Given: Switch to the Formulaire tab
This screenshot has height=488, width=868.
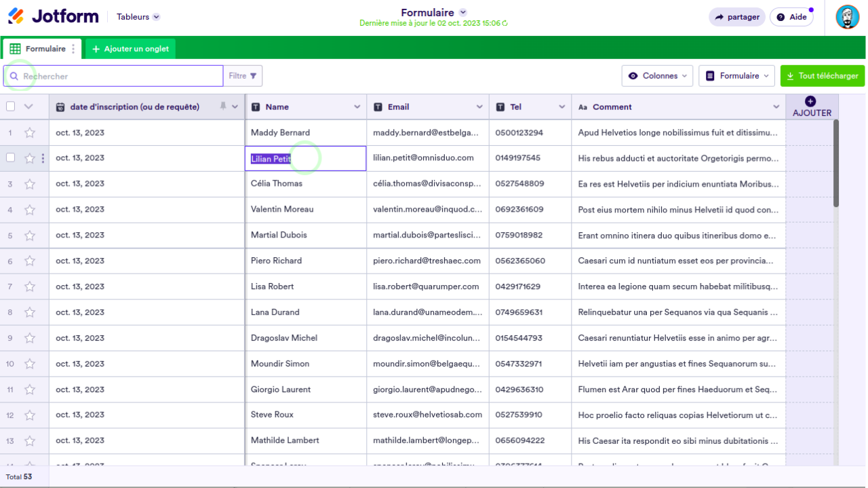Looking at the screenshot, I should coord(42,49).
